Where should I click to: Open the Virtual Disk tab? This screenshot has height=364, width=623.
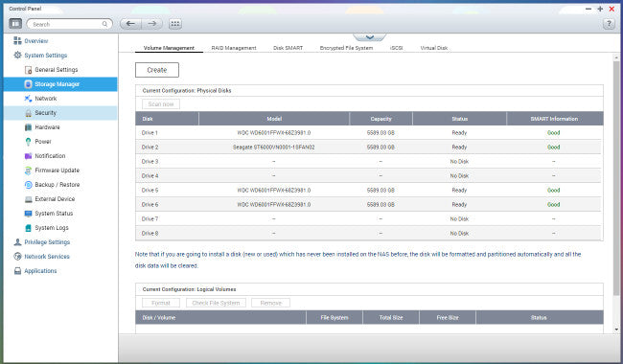click(434, 48)
